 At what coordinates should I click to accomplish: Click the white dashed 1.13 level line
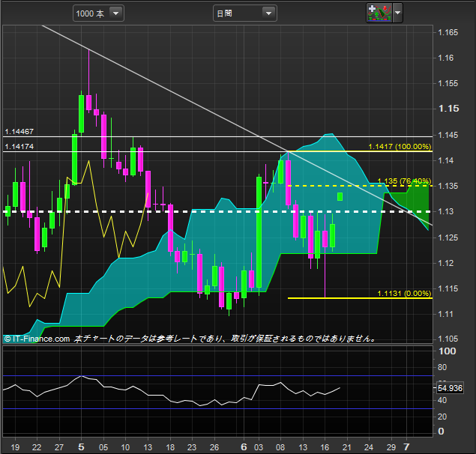pyautogui.click(x=217, y=211)
